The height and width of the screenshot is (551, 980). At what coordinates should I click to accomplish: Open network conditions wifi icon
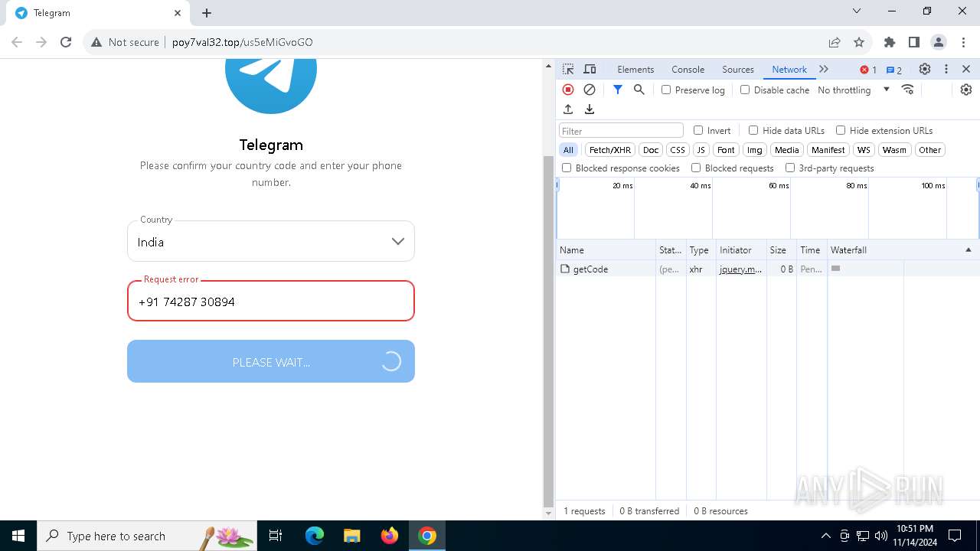click(x=908, y=90)
